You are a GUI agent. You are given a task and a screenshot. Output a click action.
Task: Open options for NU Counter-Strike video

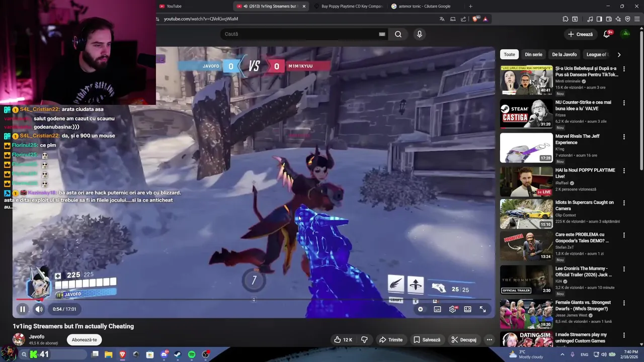pos(624,103)
